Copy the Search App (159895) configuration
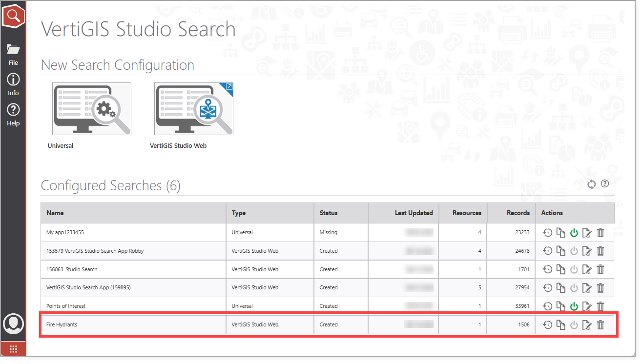Screen dimensions: 643x364 pyautogui.click(x=561, y=288)
